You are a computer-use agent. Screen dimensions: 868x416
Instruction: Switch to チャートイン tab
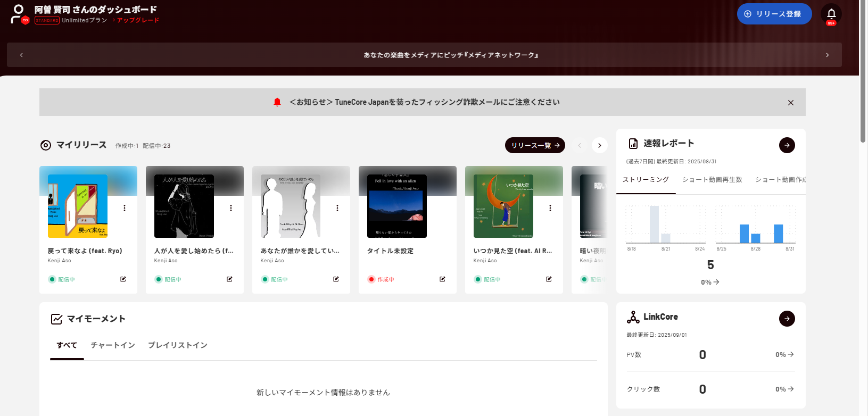tap(113, 345)
